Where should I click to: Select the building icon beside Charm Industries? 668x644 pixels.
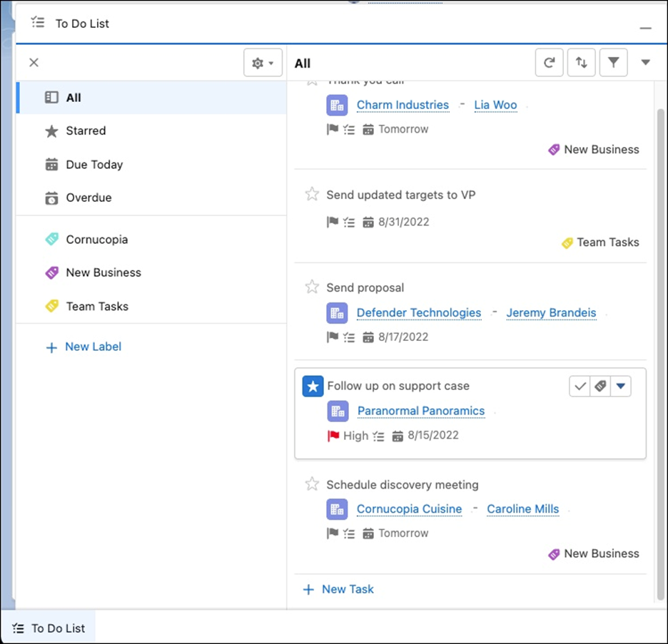pyautogui.click(x=336, y=105)
